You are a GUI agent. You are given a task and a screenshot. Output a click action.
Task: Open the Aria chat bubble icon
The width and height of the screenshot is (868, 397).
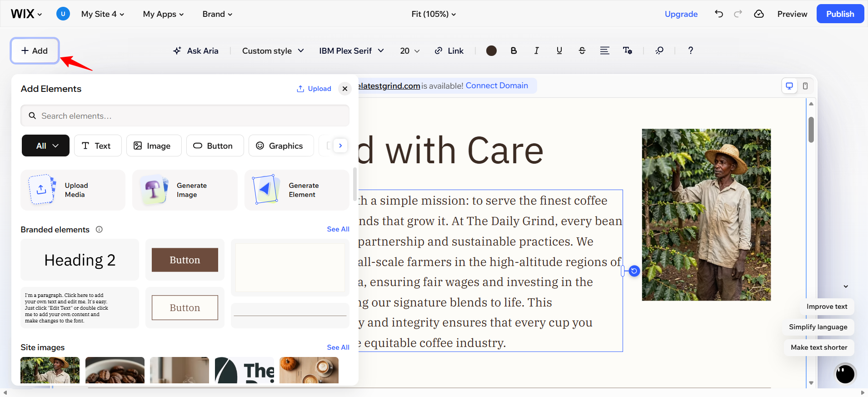[845, 374]
